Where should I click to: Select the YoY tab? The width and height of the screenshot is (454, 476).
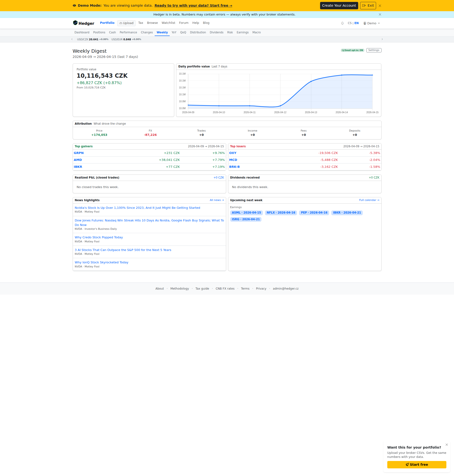(174, 32)
